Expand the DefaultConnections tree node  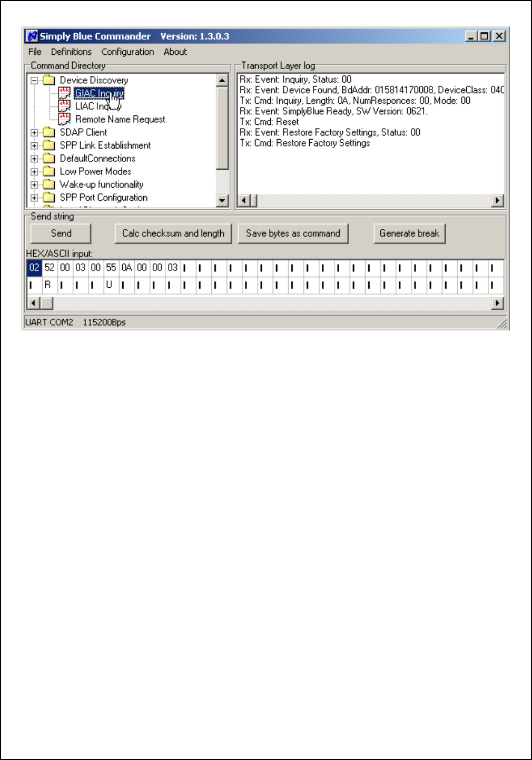pos(34,159)
